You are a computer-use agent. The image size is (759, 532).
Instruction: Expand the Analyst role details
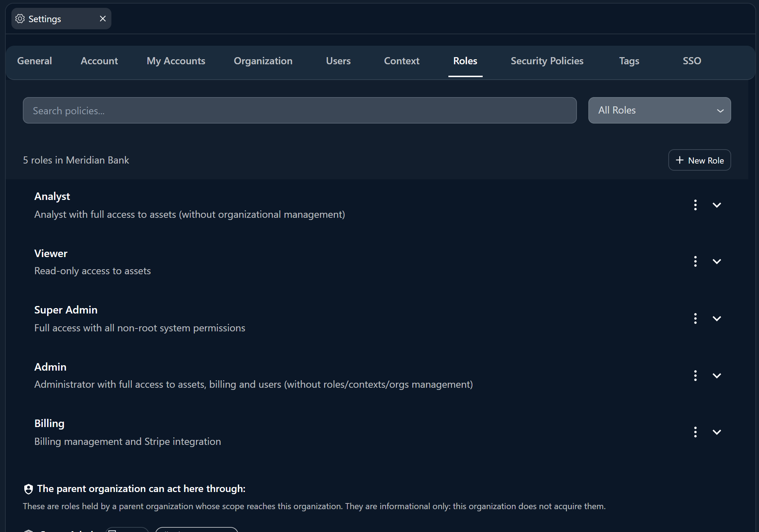(x=717, y=205)
